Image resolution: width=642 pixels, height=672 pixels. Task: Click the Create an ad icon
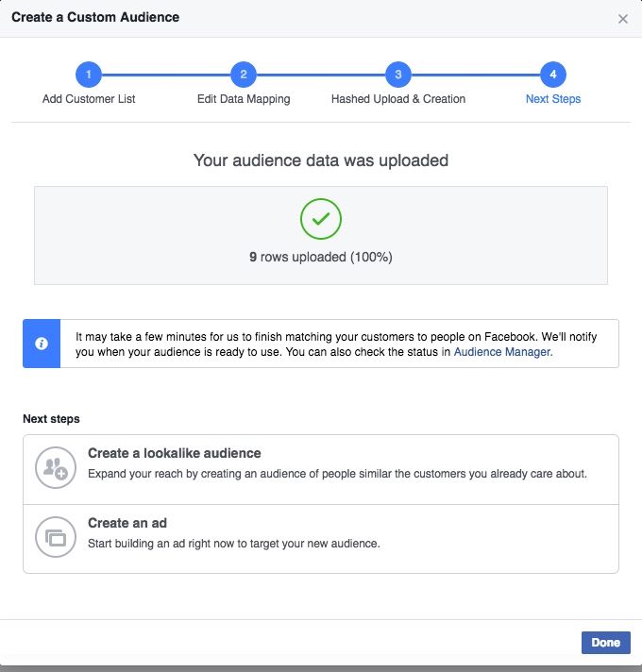54,538
